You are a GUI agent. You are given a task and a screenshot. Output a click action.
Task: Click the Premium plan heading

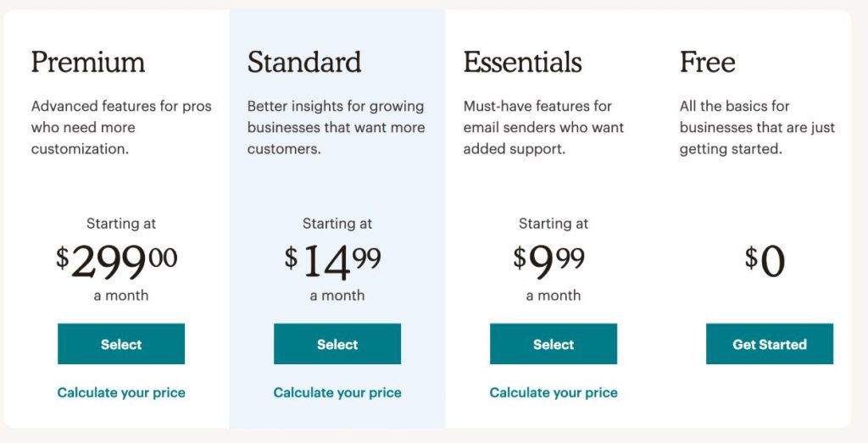point(88,62)
